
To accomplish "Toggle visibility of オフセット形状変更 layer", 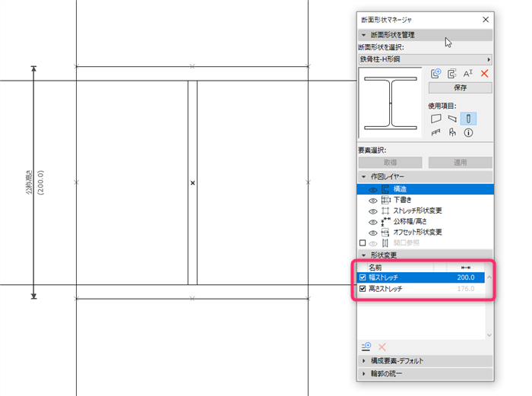I will point(373,233).
